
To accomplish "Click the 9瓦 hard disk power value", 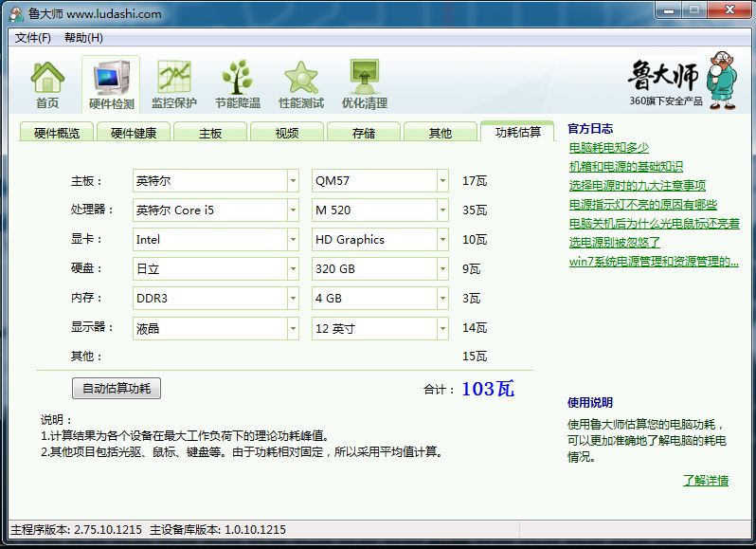I will [x=471, y=268].
